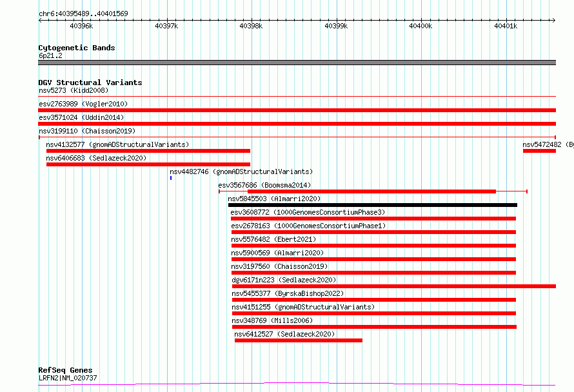Click the gray 6p21.2 cytogenetic band bar
This screenshot has width=574, height=392.
click(297, 63)
